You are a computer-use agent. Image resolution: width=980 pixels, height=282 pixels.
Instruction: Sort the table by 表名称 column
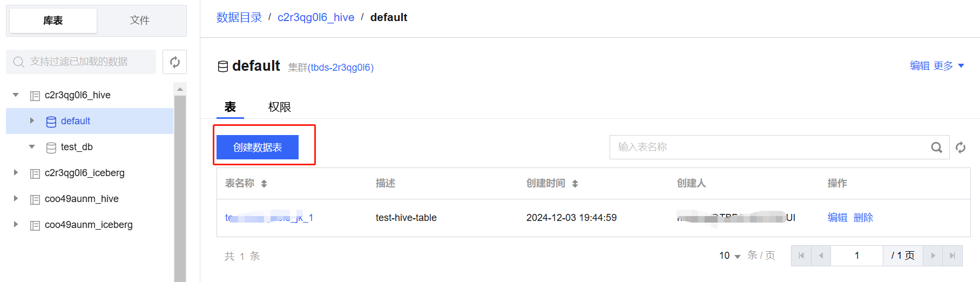tap(264, 184)
